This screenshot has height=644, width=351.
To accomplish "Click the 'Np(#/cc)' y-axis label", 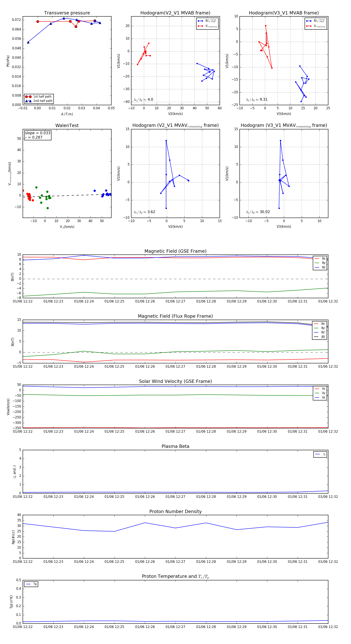I will click(x=13, y=537).
